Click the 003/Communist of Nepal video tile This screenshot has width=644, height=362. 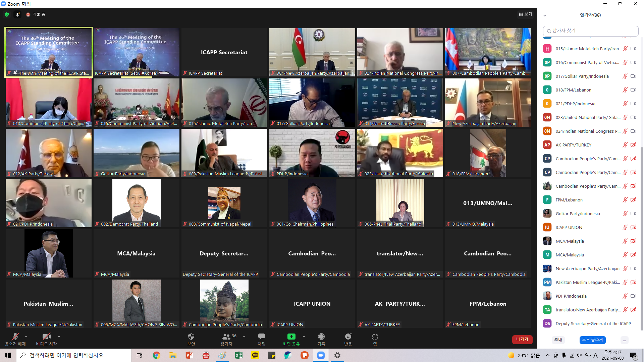224,203
